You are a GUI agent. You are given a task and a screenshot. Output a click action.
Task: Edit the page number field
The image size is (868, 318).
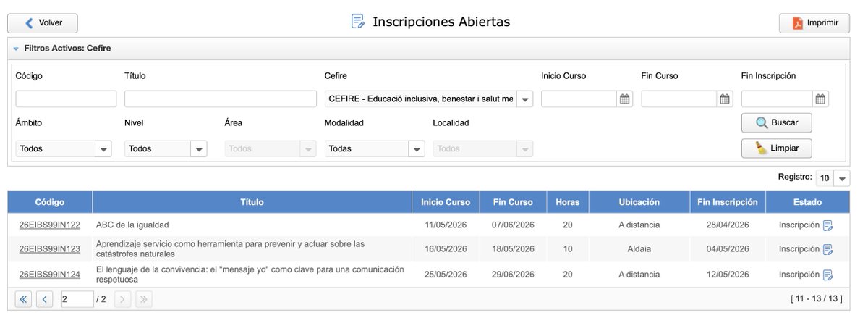77,298
